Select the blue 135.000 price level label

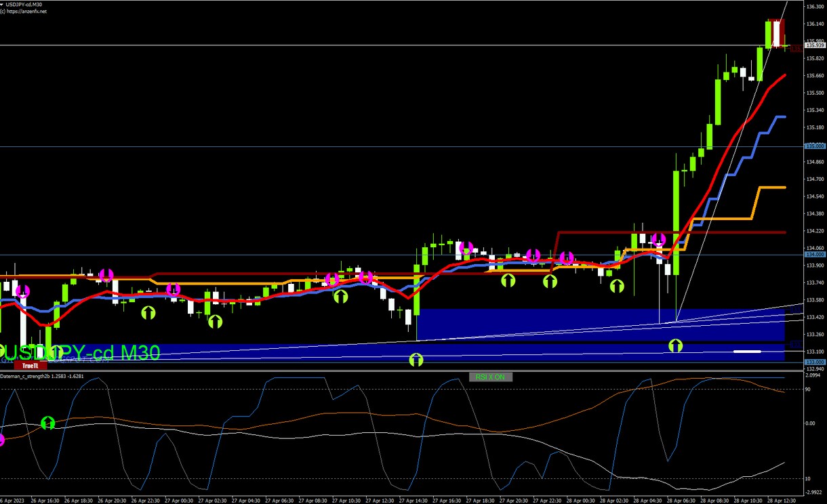point(814,146)
